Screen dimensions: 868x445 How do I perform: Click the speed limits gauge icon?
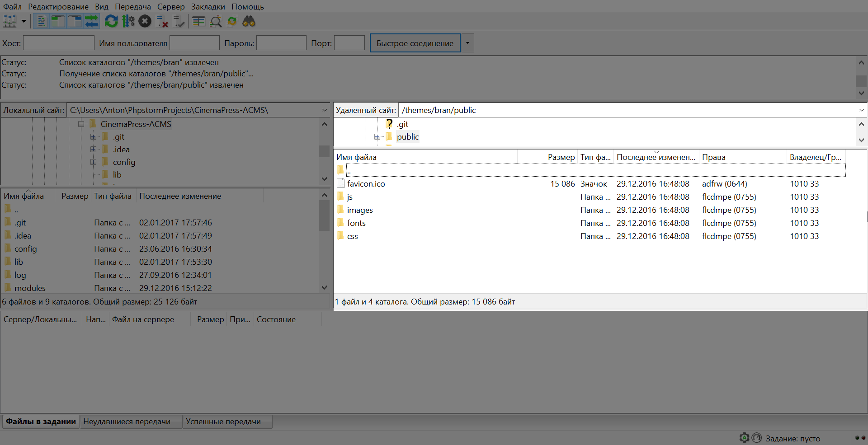[x=756, y=438]
